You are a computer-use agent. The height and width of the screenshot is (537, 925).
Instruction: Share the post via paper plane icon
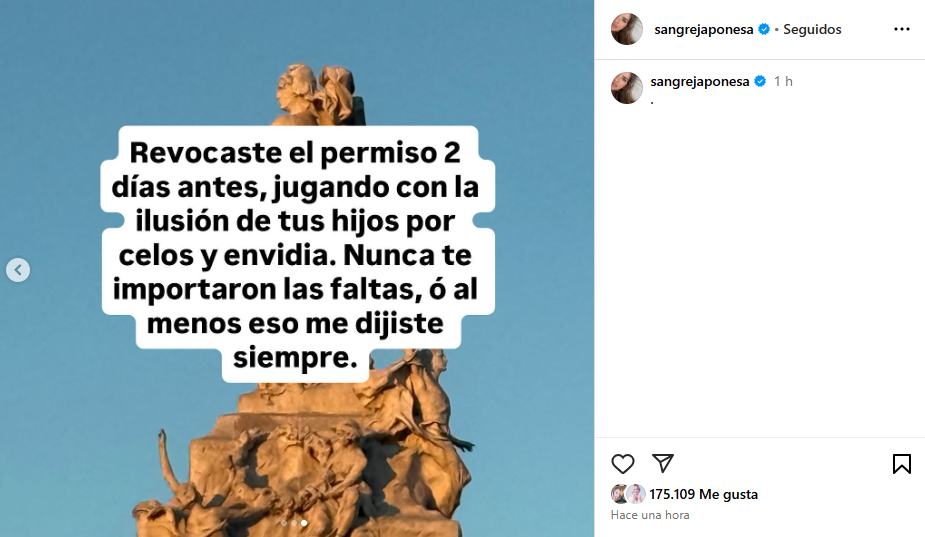tap(663, 463)
